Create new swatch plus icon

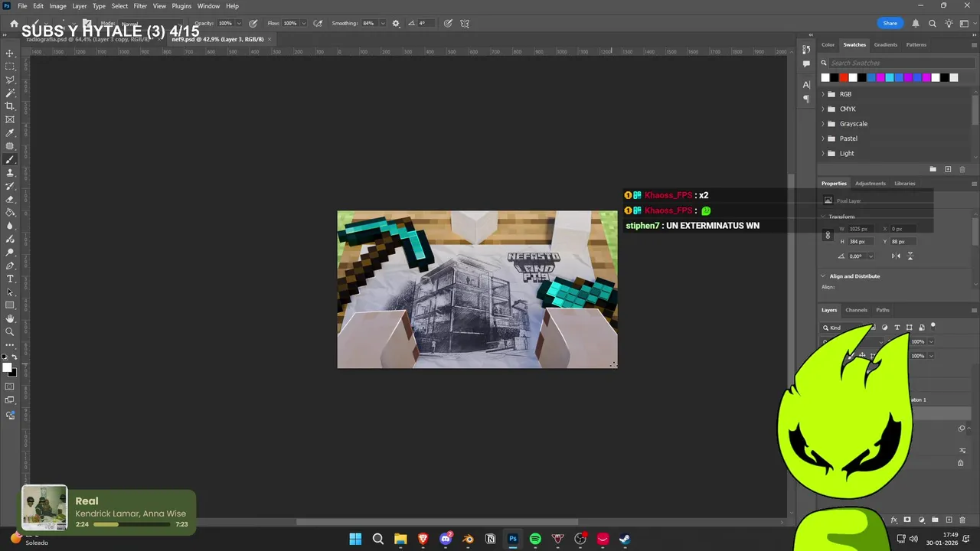[x=948, y=169]
